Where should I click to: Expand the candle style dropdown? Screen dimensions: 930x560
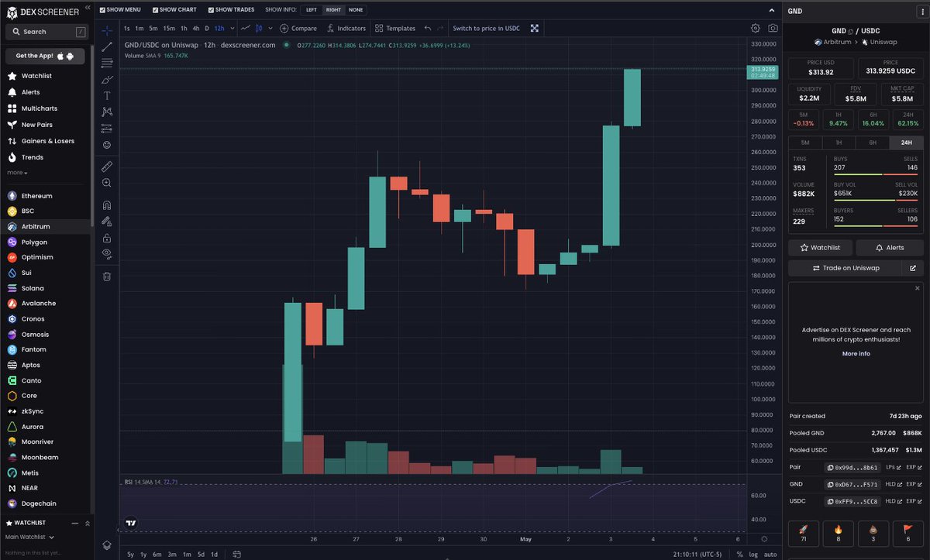pos(270,29)
